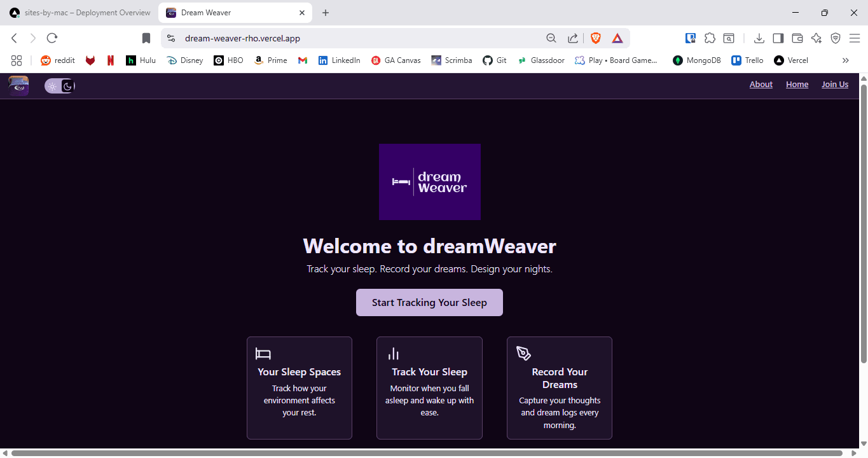Switch the site to dark mode

coord(66,85)
